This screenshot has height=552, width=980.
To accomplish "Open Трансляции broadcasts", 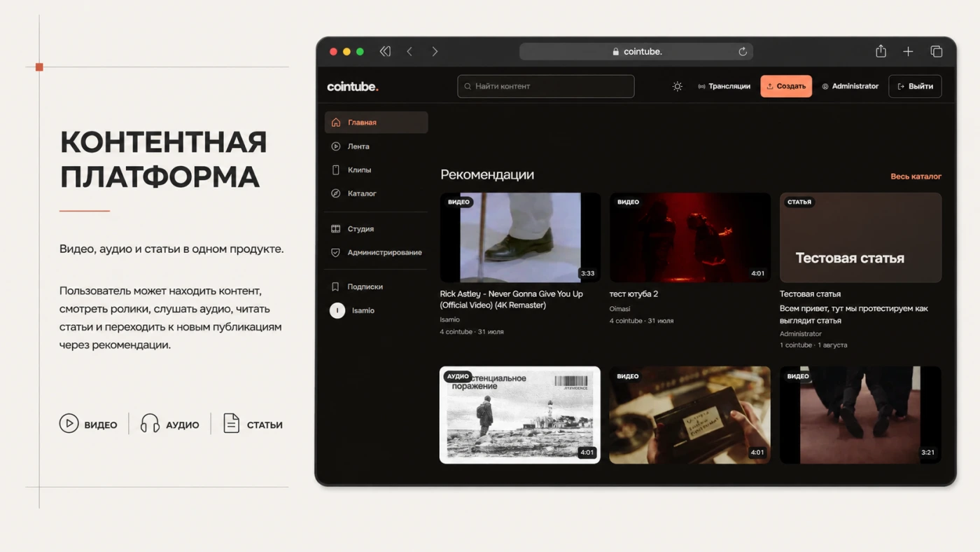I will (724, 86).
